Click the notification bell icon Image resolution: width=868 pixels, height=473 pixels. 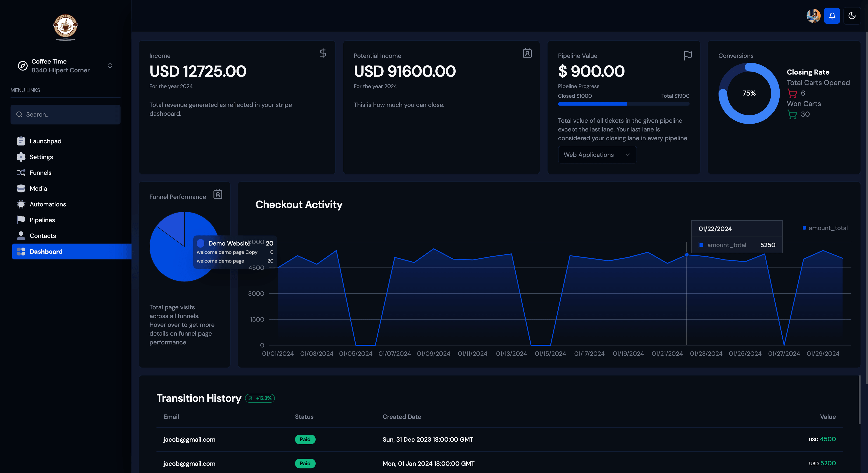click(832, 16)
